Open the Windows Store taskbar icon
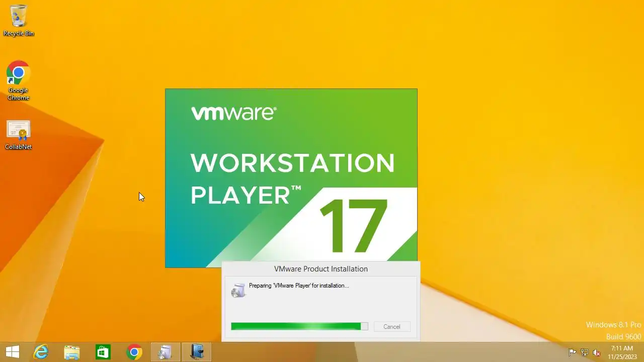 coord(103,352)
